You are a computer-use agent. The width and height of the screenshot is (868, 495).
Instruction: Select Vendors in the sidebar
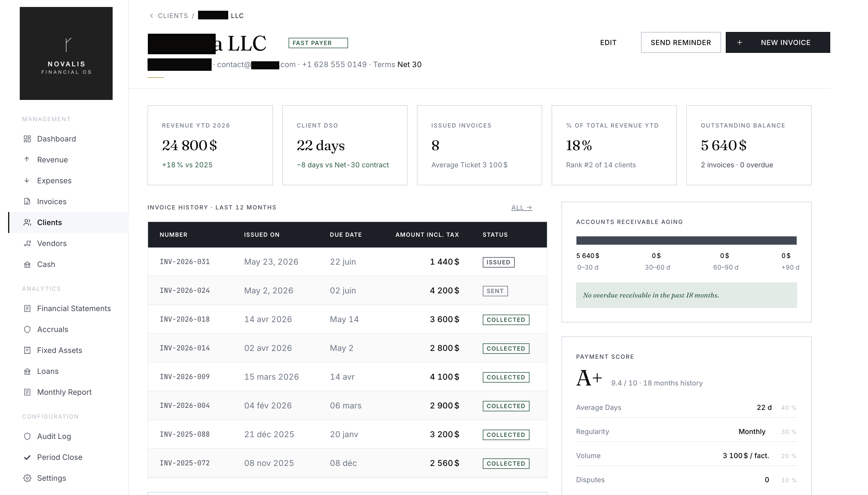point(68,243)
